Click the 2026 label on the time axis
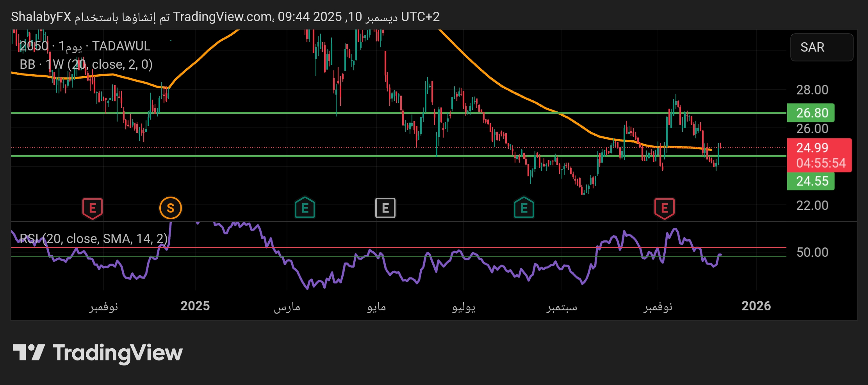The width and height of the screenshot is (868, 385). pyautogui.click(x=756, y=306)
